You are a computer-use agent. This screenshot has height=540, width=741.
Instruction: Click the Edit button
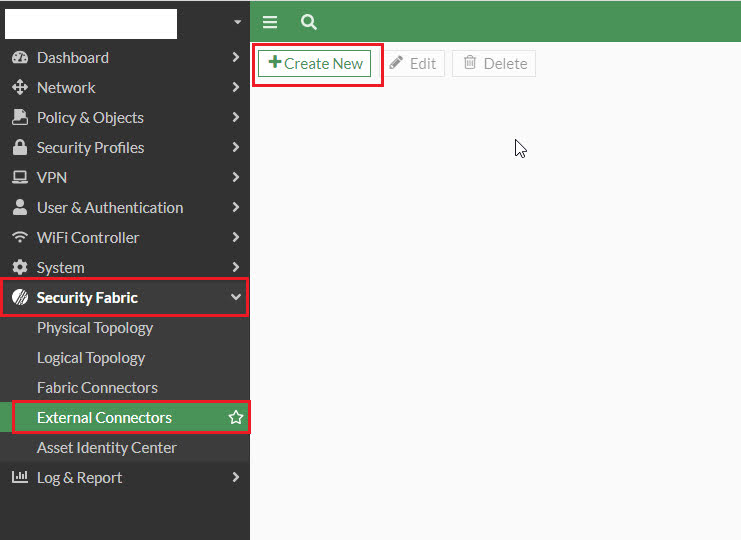click(414, 63)
